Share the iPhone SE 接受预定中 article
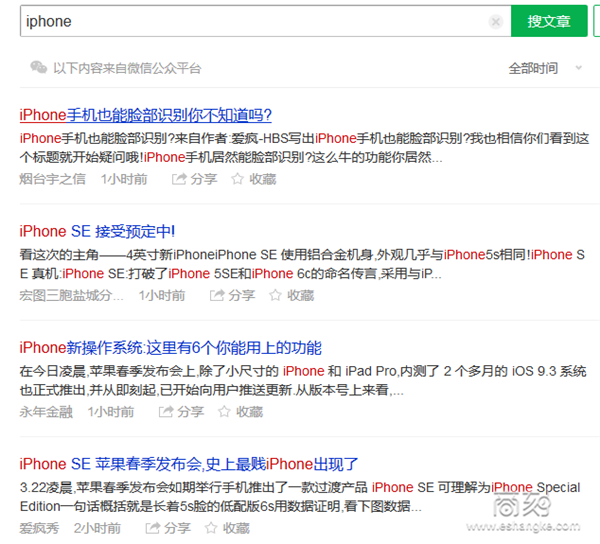 tap(233, 295)
